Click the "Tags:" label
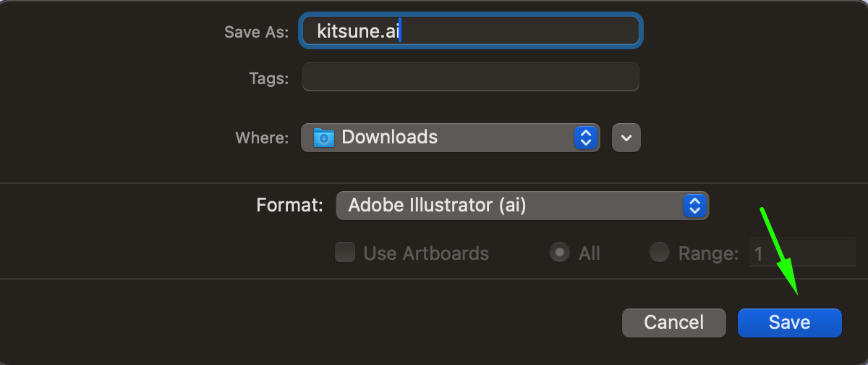 pyautogui.click(x=268, y=78)
